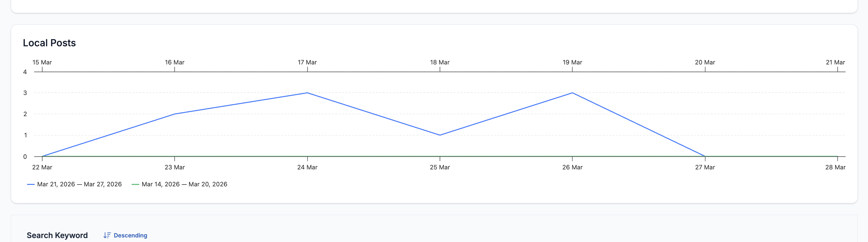
Task: Click the 17 Mar top axis label
Action: click(307, 62)
